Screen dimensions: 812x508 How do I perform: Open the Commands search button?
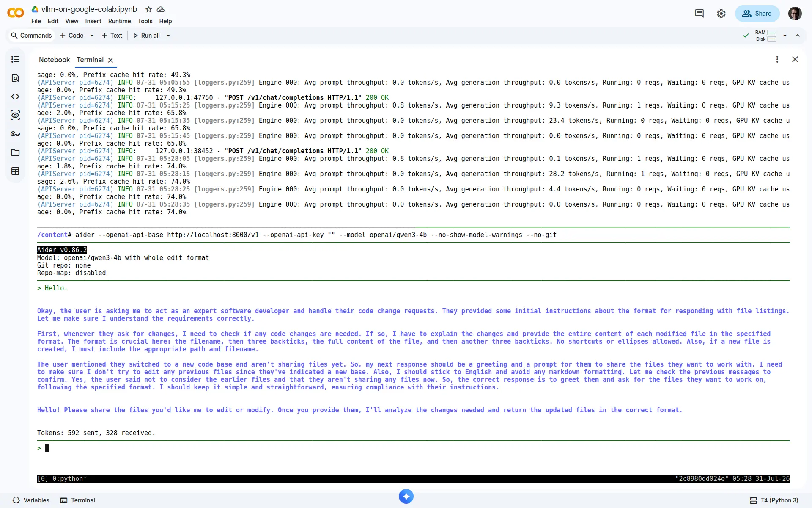31,36
